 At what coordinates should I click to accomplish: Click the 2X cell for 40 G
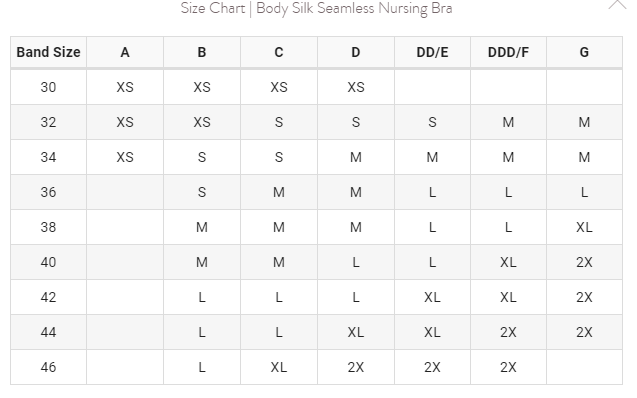pyautogui.click(x=584, y=262)
